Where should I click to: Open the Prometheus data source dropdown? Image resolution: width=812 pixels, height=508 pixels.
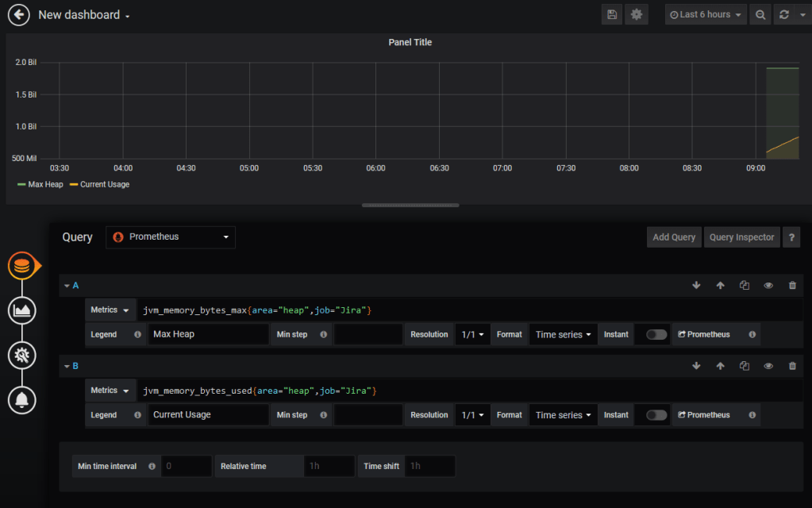[171, 237]
